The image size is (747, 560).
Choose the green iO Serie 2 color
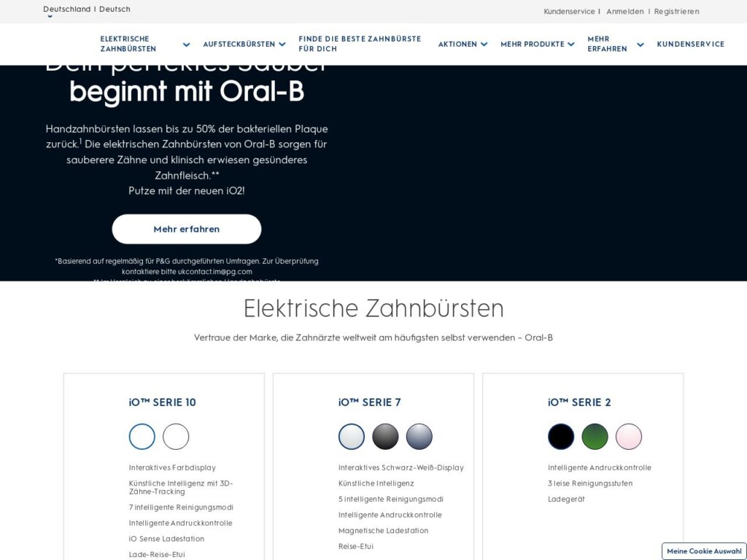point(595,437)
